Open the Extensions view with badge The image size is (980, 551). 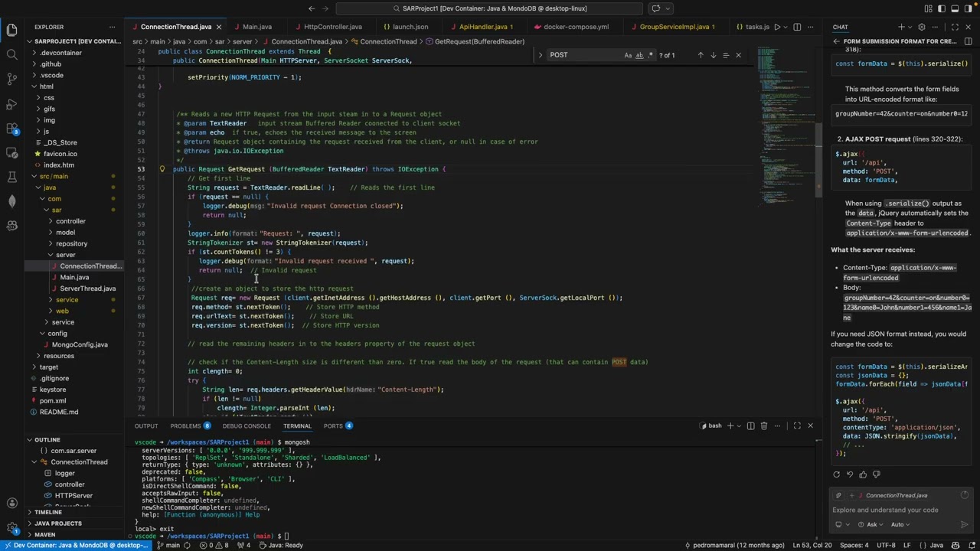[11, 128]
